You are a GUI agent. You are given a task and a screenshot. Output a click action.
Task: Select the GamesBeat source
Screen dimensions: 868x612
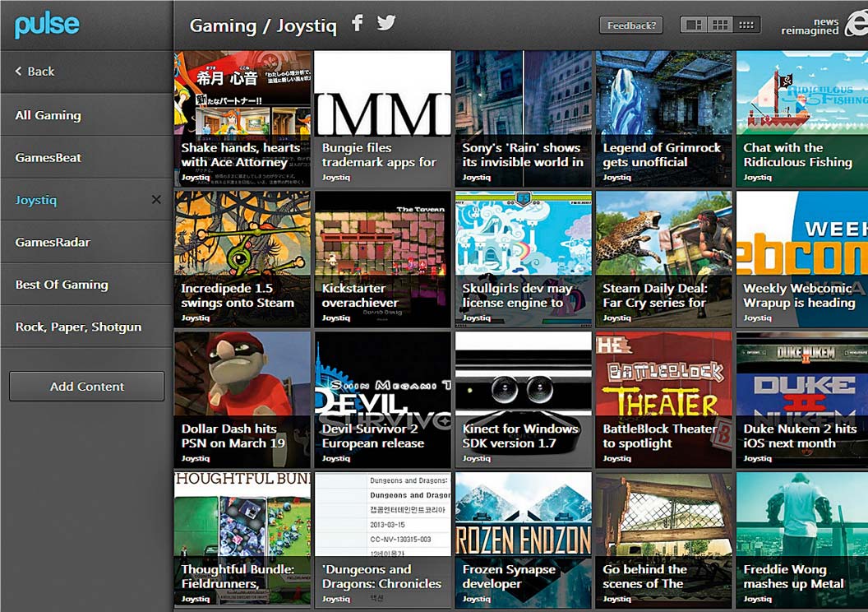[86, 157]
